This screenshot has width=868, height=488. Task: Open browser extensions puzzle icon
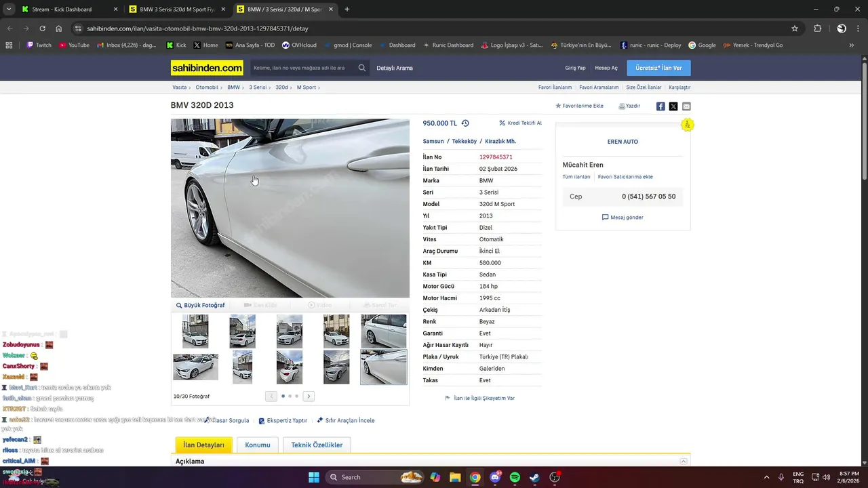click(817, 28)
